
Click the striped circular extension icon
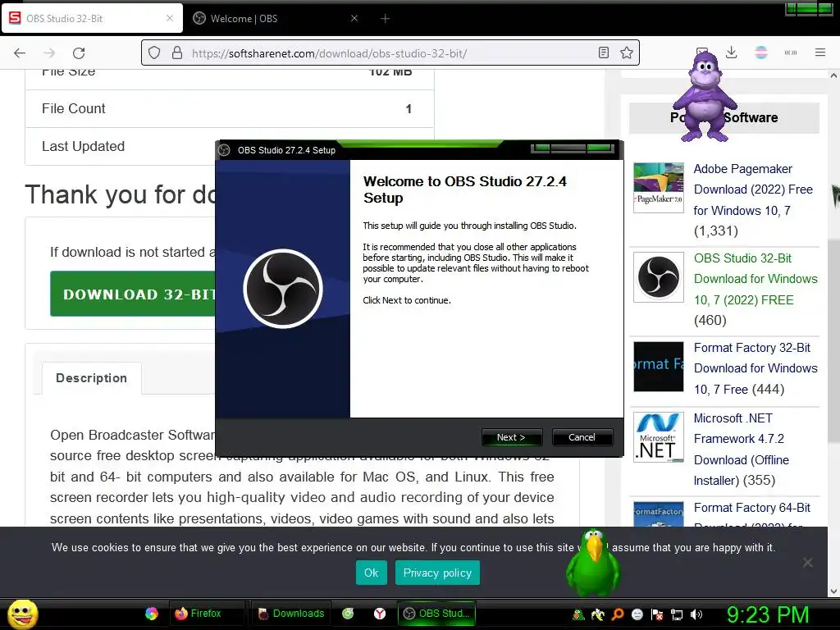click(761, 52)
